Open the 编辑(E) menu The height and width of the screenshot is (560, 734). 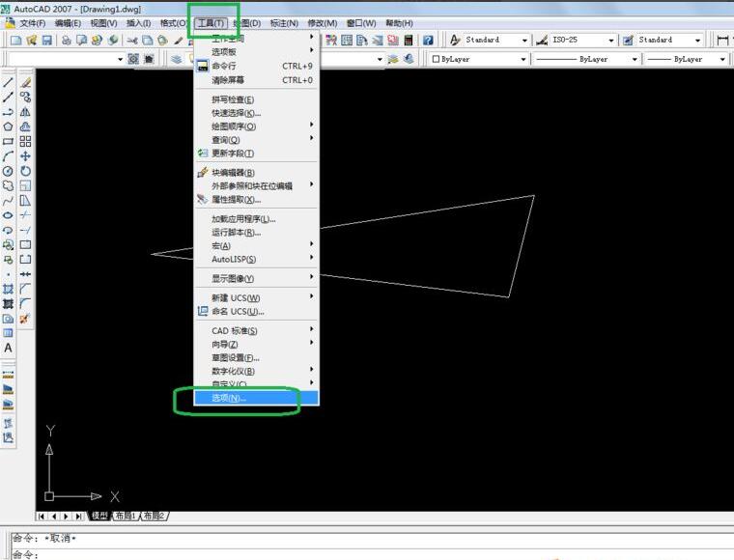click(x=68, y=23)
